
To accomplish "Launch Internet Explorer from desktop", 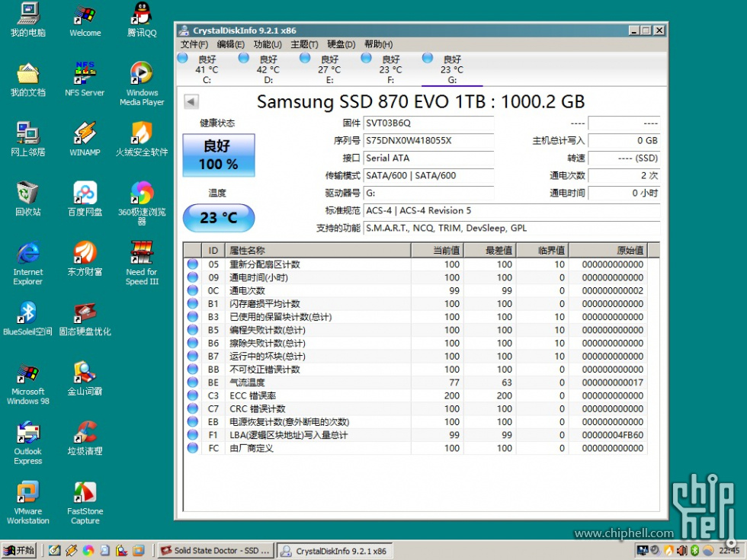I will click(x=28, y=264).
